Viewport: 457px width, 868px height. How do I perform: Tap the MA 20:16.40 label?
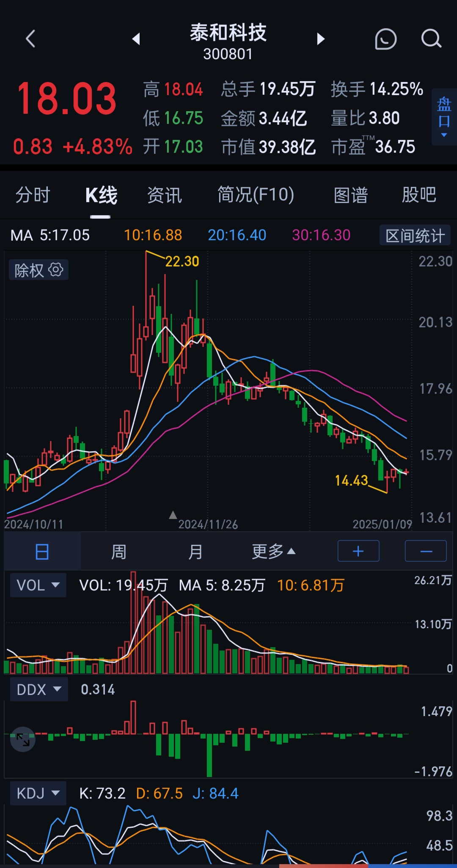237,235
